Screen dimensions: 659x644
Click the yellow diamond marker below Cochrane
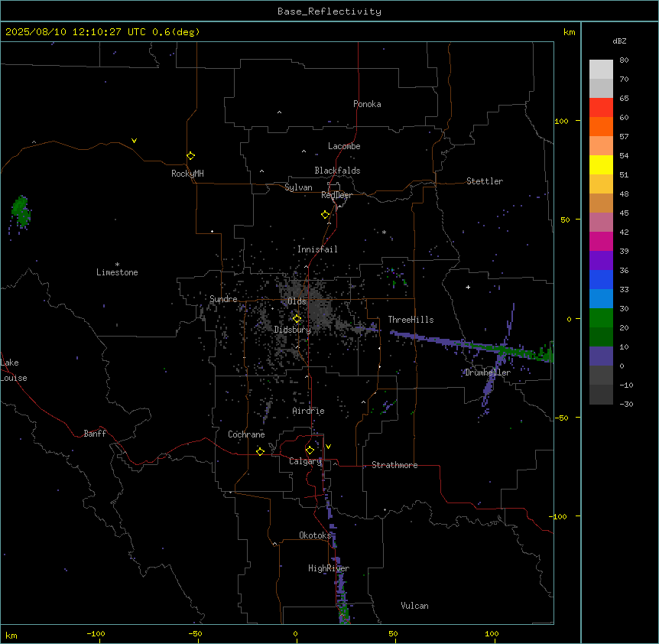point(260,451)
